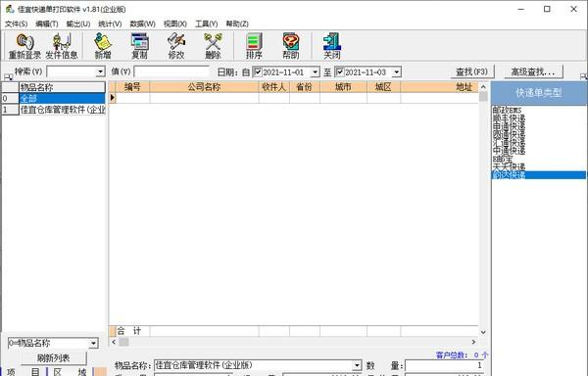The image size is (588, 376).
Task: Click the 删除 (delete) toolbar icon
Action: [x=213, y=46]
